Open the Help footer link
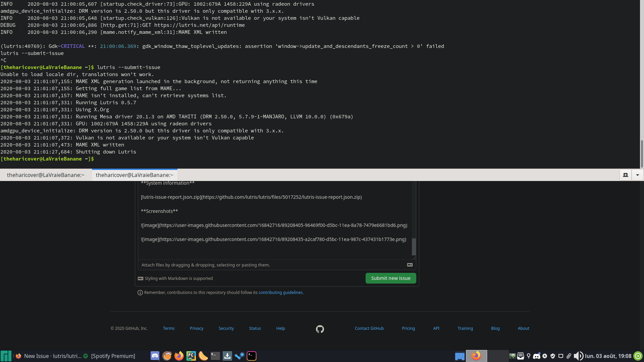 281,328
